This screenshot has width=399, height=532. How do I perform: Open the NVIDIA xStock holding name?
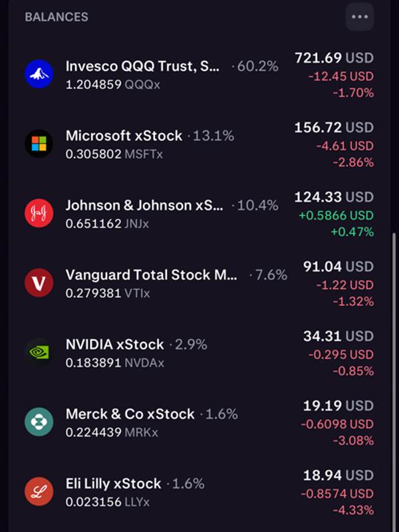[114, 344]
